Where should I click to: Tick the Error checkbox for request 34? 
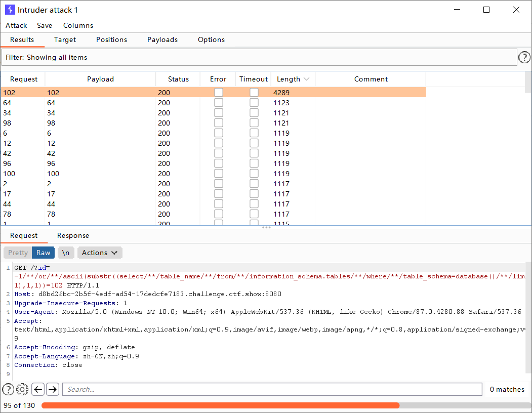pyautogui.click(x=219, y=113)
